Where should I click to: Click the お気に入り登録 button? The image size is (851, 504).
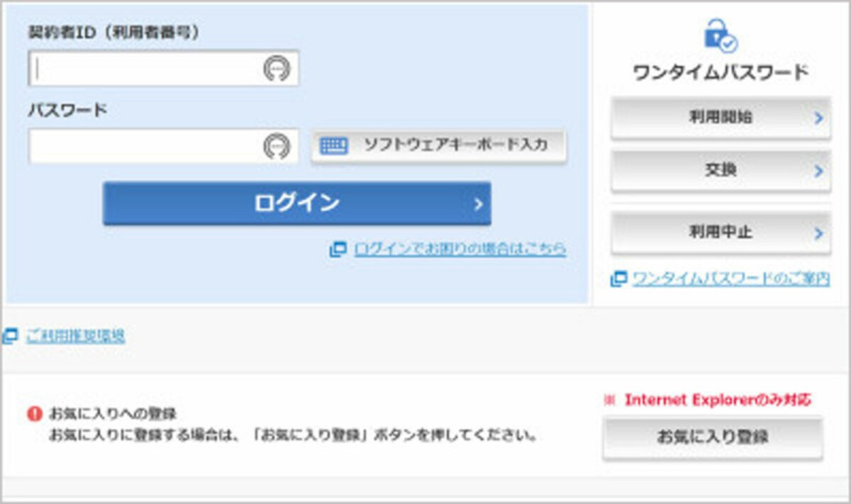(713, 437)
